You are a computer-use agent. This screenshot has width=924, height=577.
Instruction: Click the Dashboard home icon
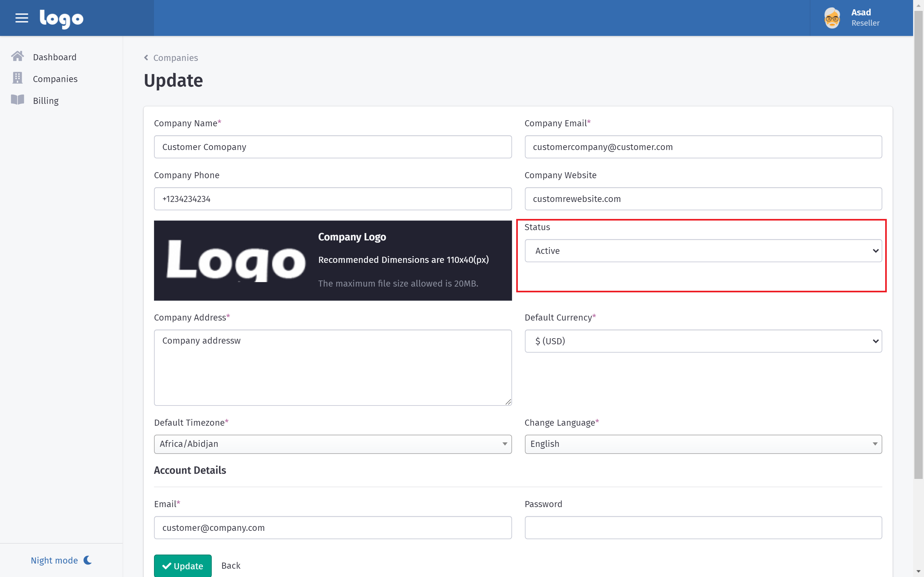17,56
